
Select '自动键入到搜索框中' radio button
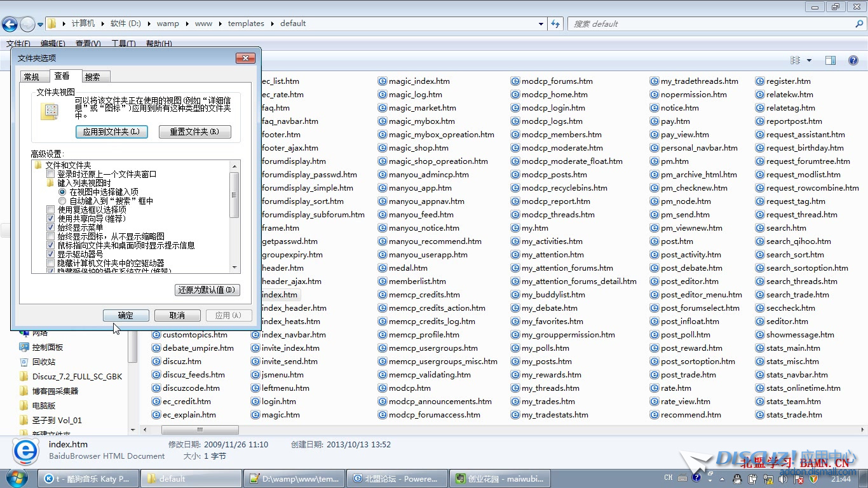(x=62, y=201)
